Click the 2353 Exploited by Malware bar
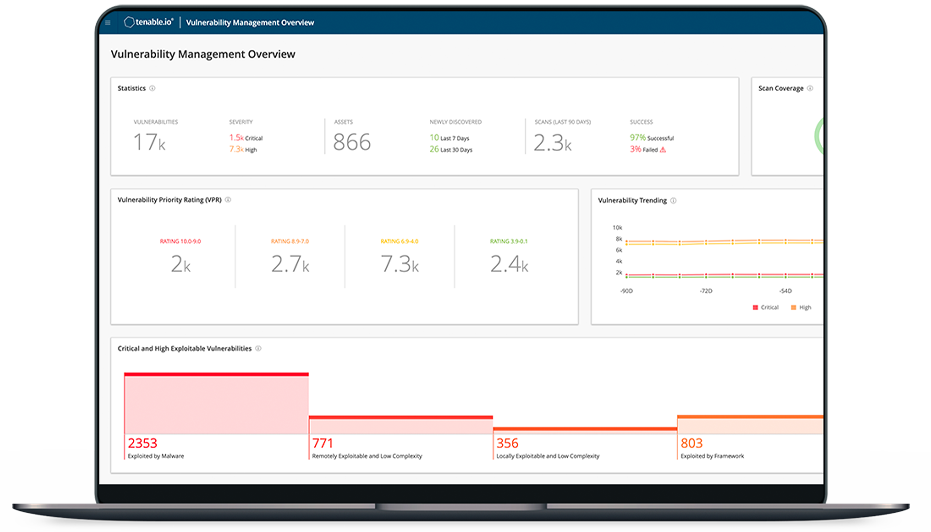This screenshot has width=931, height=532. [216, 404]
